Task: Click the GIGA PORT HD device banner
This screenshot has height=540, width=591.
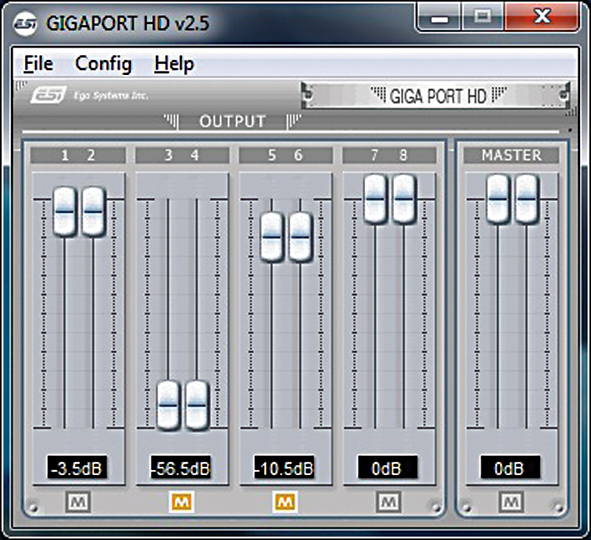Action: coord(436,95)
